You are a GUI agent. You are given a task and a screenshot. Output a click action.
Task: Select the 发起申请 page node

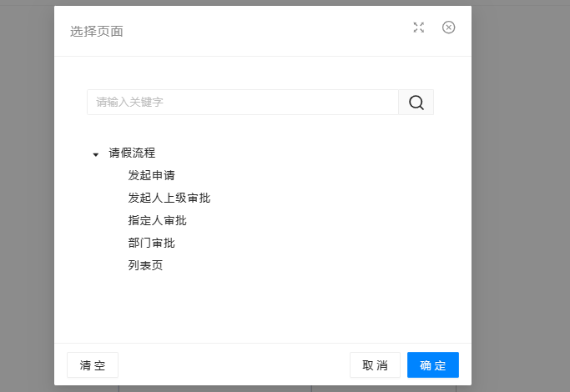[151, 176]
